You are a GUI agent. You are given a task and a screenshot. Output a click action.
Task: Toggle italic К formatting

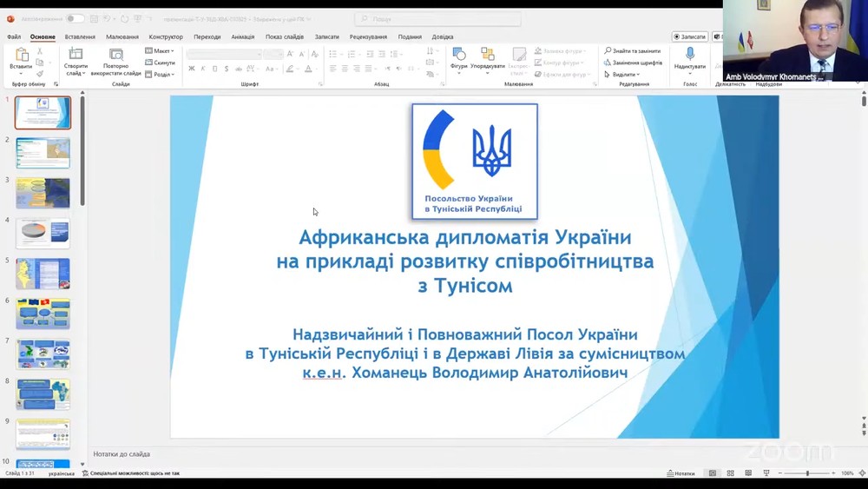click(x=203, y=69)
